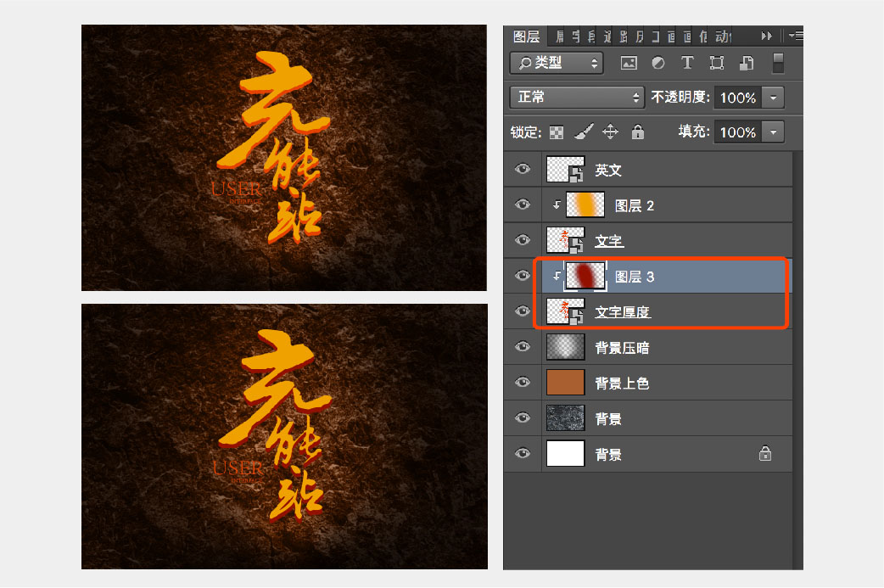Click the lock all padlock icon

636,132
